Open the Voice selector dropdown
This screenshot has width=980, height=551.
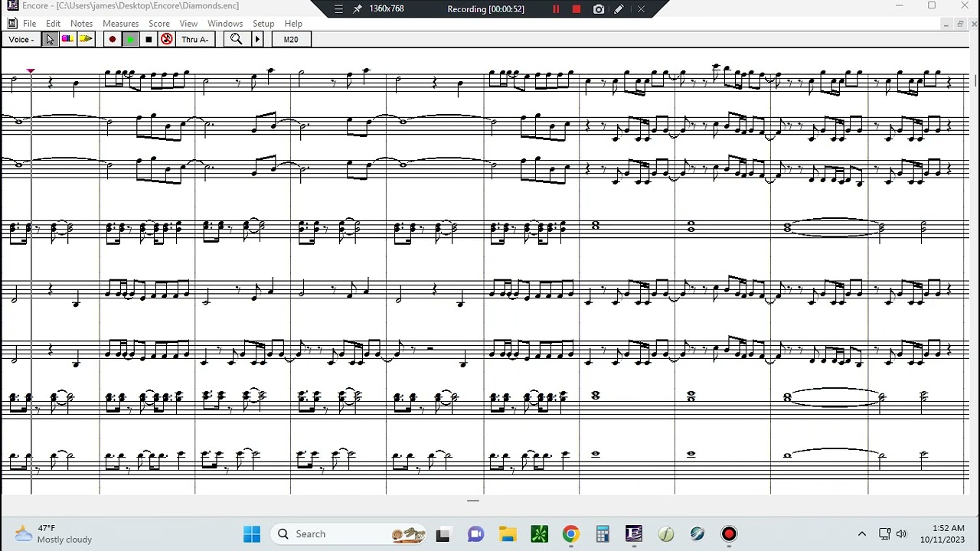click(x=21, y=39)
